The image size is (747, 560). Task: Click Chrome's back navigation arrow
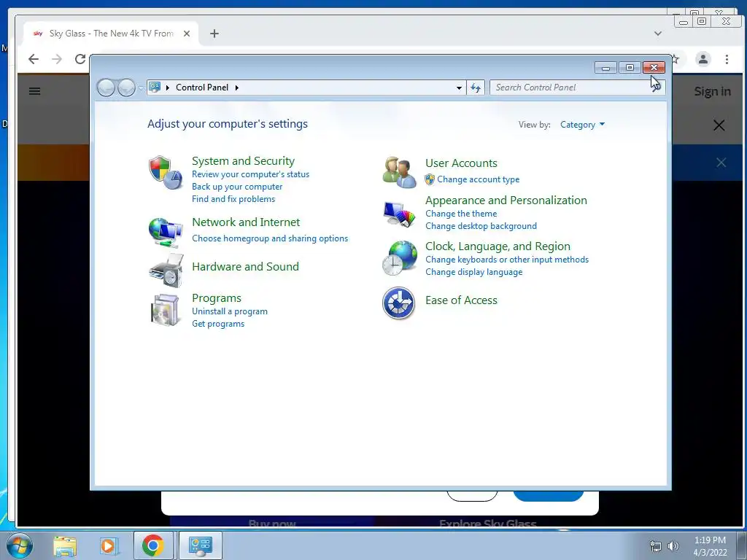[34, 59]
